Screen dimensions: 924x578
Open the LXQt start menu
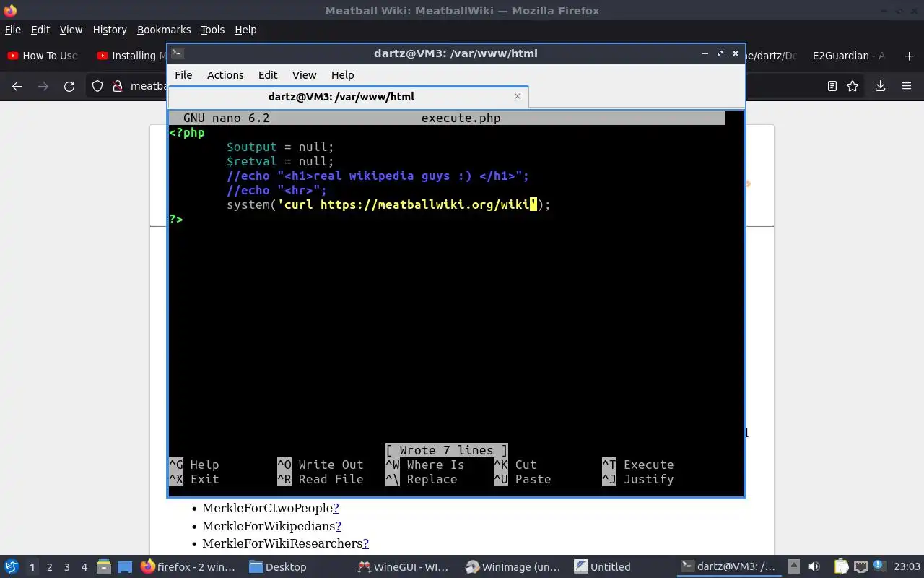tap(12, 566)
